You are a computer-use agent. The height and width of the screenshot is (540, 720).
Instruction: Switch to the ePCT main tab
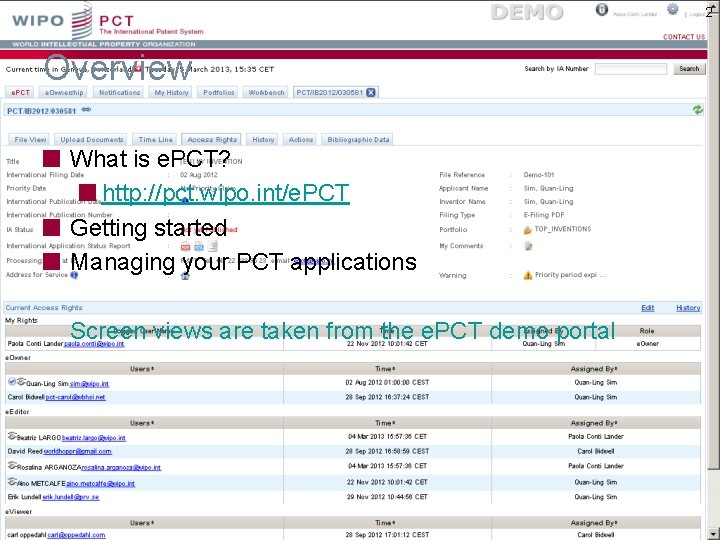click(20, 92)
